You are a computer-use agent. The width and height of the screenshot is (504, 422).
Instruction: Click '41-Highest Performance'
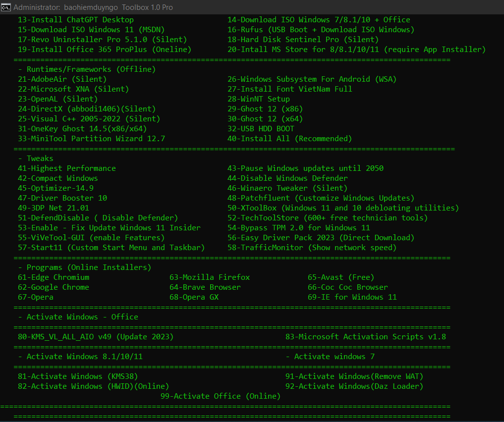[x=66, y=168]
